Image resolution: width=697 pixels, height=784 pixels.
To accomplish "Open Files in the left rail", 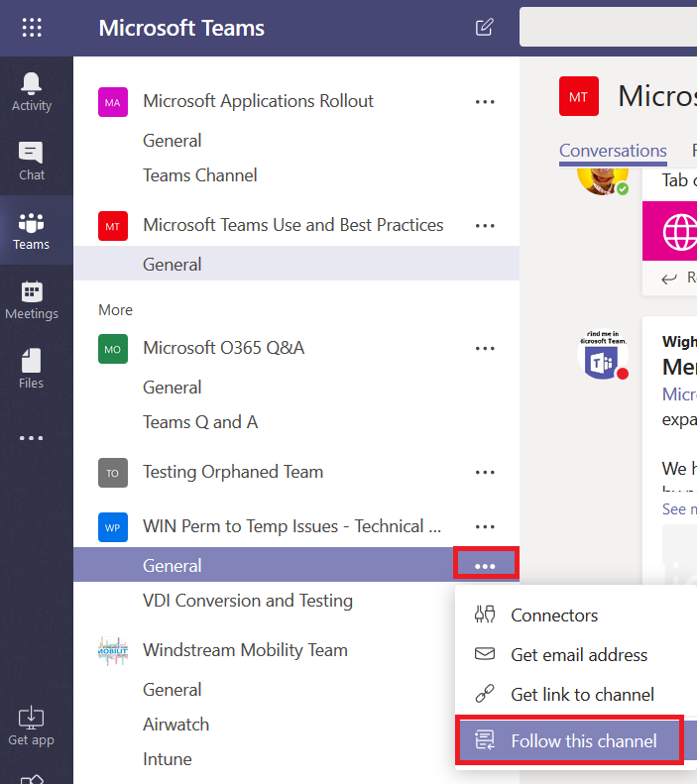I will (x=32, y=369).
